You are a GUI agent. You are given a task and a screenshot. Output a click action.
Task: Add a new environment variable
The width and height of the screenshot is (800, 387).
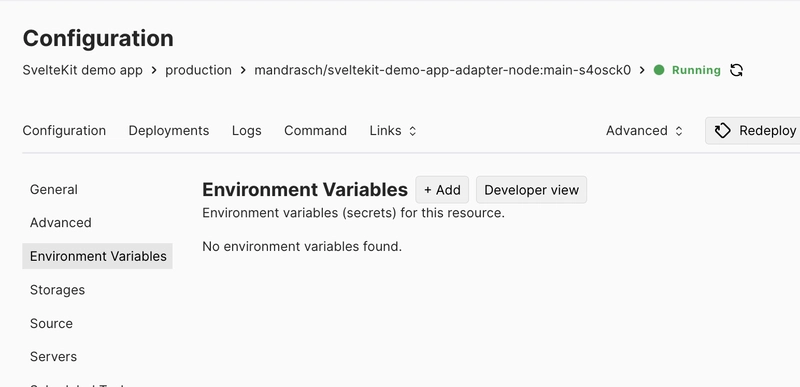coord(442,190)
